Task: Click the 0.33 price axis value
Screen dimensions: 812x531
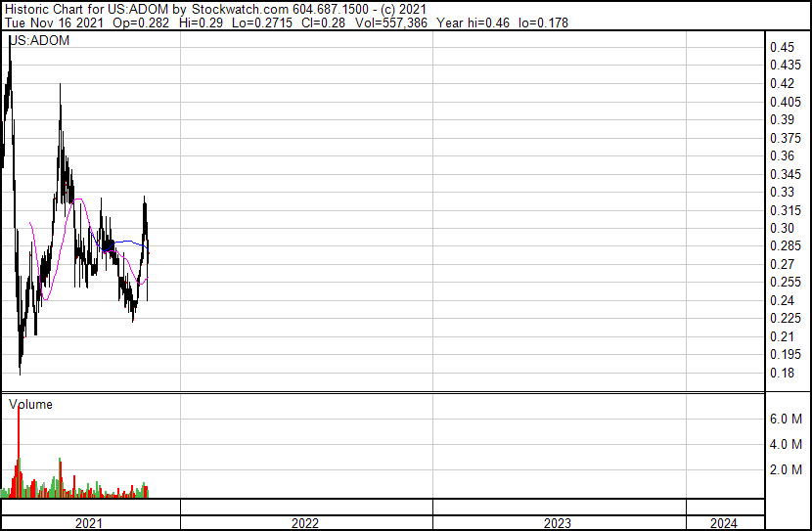Action: point(782,192)
